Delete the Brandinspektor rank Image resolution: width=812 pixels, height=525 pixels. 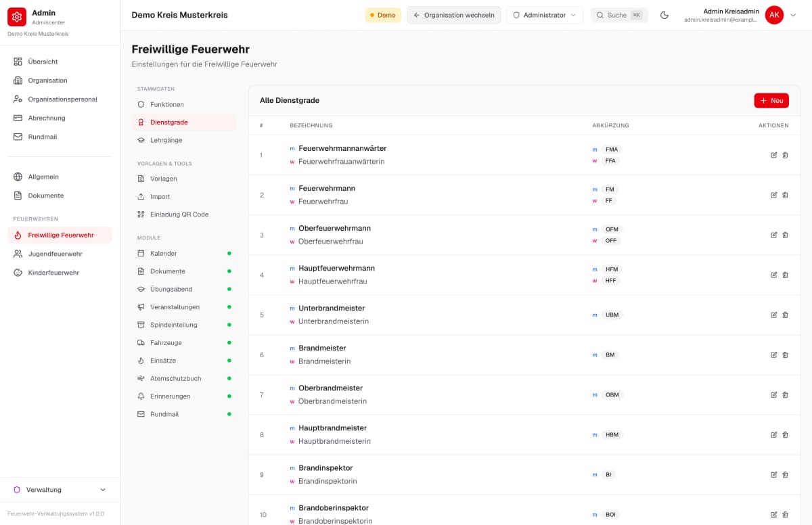(785, 474)
